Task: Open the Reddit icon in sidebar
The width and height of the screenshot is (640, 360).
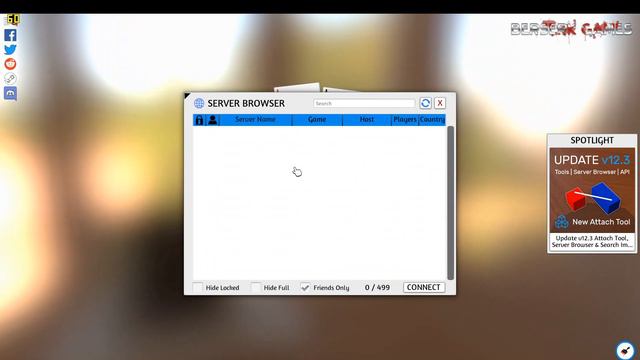Action: tap(10, 64)
